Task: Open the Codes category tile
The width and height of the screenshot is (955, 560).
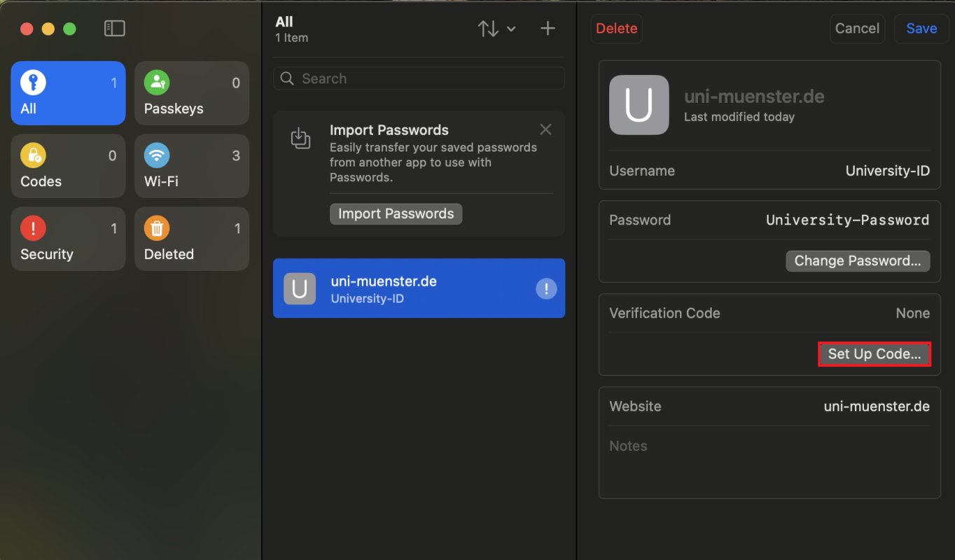Action: (68, 166)
